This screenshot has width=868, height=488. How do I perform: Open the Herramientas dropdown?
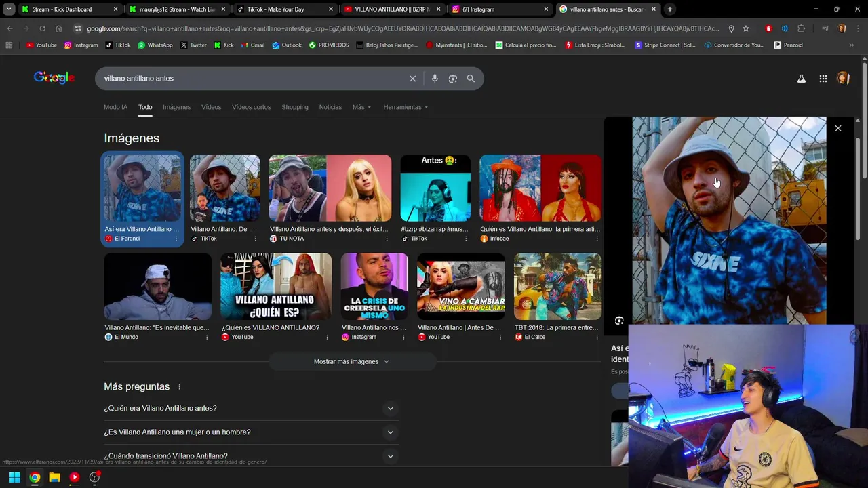click(x=406, y=107)
